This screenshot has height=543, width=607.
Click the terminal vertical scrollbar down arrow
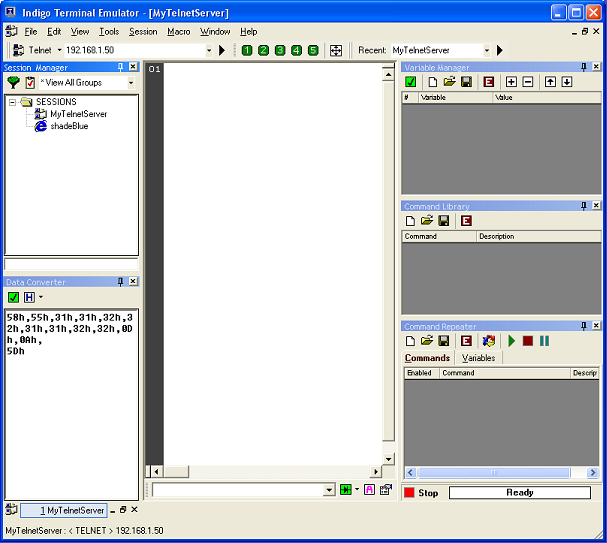tap(388, 459)
